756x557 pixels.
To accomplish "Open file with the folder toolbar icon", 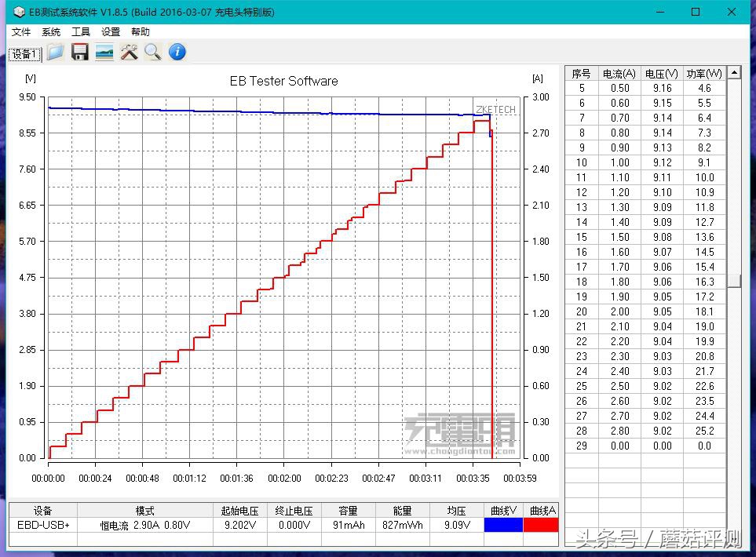I will click(x=56, y=52).
